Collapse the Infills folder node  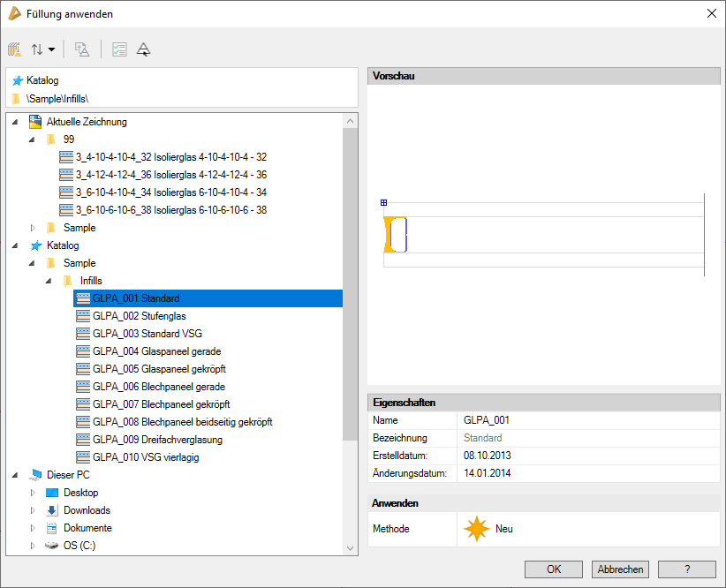point(49,281)
